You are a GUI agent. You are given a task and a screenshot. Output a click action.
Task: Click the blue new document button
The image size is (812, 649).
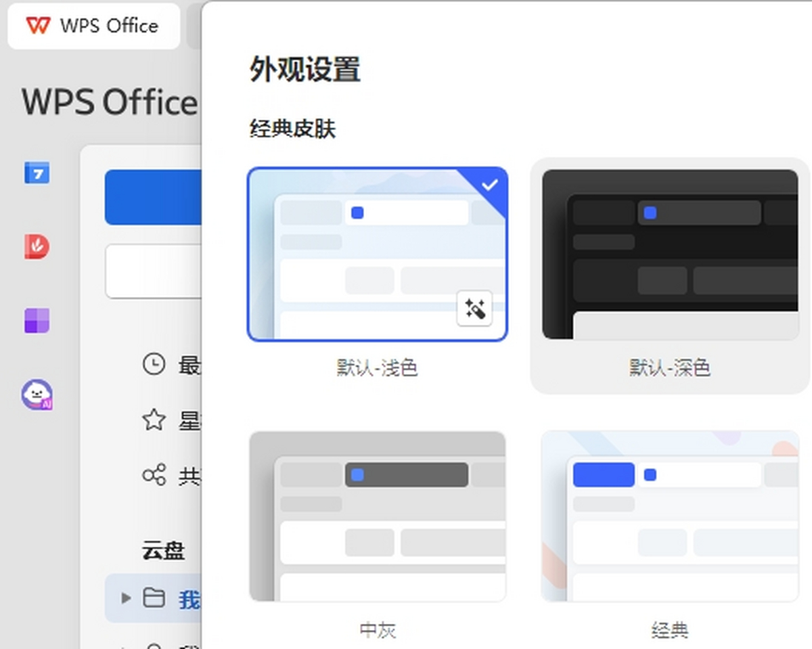click(x=155, y=197)
